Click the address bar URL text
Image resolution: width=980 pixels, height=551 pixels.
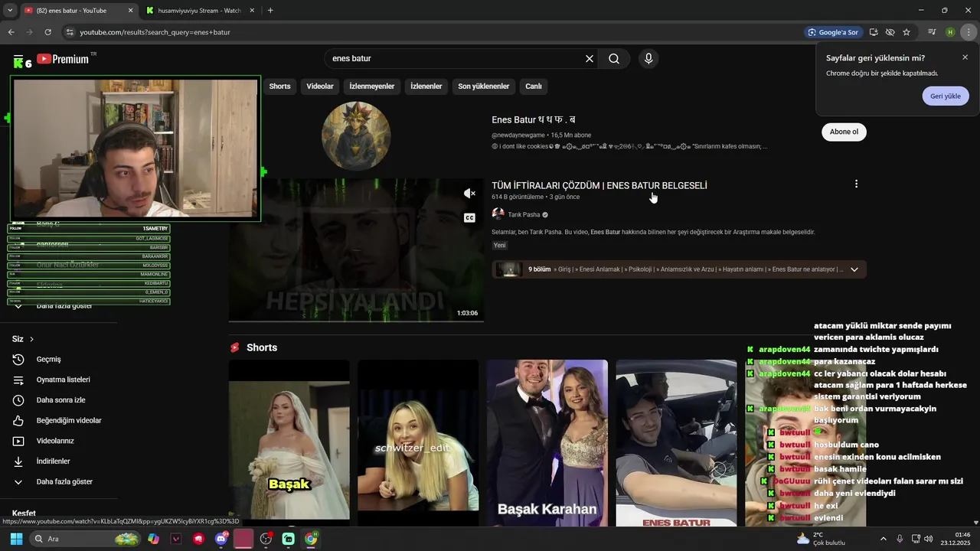point(155,32)
